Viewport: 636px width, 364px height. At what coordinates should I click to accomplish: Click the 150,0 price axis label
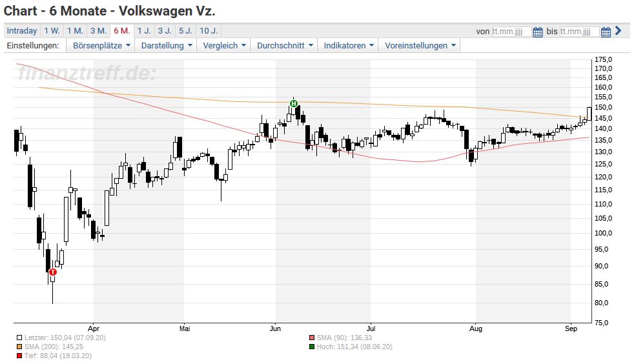tap(603, 107)
